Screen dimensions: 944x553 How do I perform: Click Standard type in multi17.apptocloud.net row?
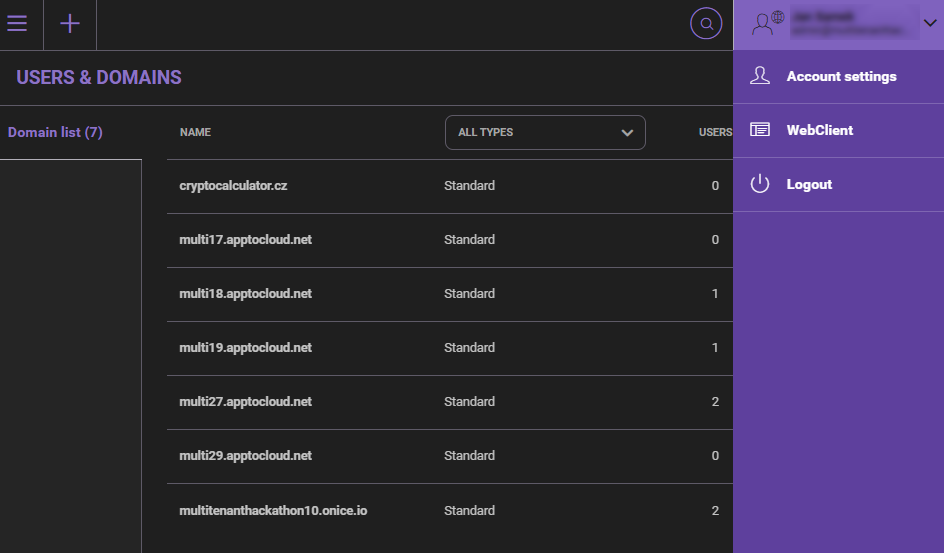(469, 239)
